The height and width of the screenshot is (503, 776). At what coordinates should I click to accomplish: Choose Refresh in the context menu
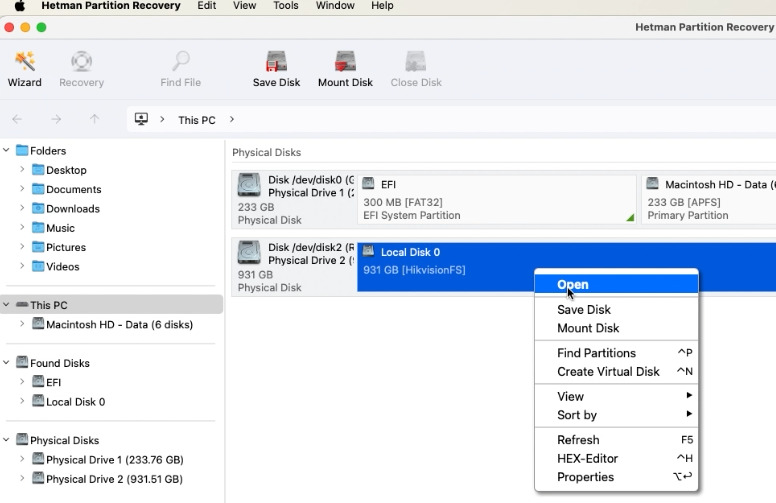tap(616, 440)
